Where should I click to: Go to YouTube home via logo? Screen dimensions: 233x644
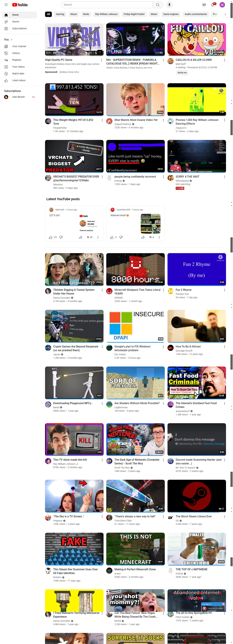(20, 5)
